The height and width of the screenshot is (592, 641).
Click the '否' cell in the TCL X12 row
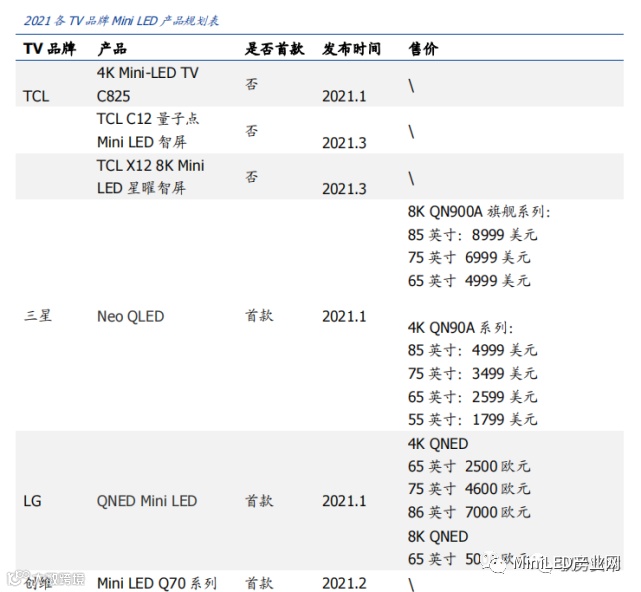click(x=251, y=177)
